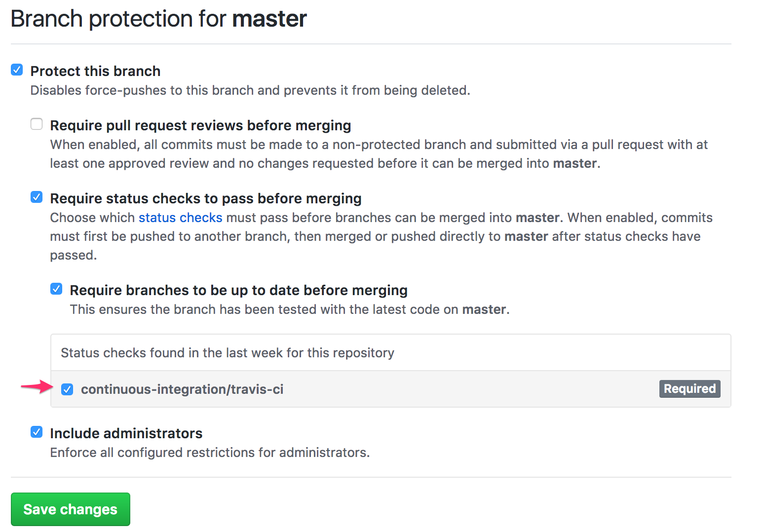Uncheck the Protect this branch checkbox

(x=17, y=70)
